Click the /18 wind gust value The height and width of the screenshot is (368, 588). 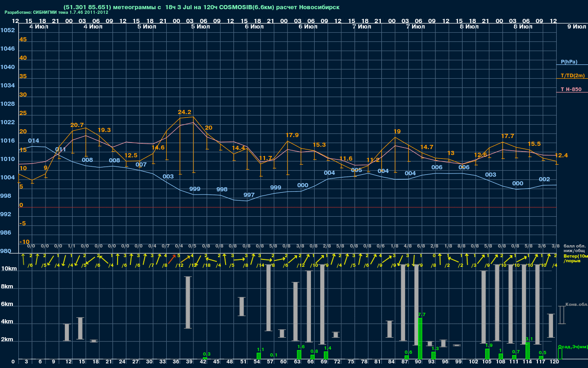point(207,265)
